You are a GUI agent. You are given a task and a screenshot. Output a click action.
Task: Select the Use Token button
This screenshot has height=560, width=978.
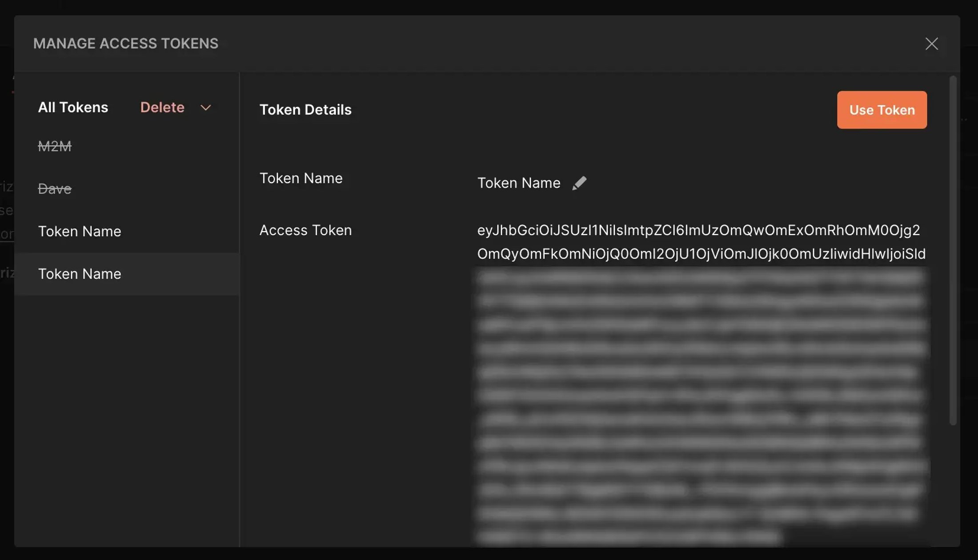(882, 109)
